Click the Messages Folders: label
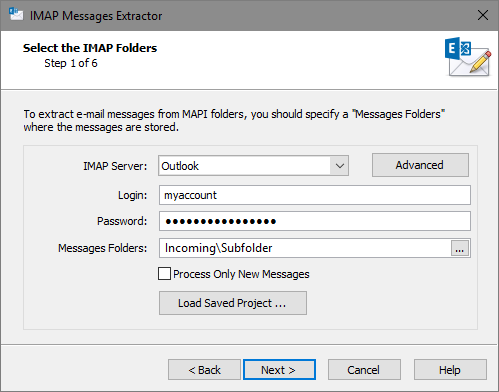This screenshot has width=499, height=392. [x=102, y=248]
